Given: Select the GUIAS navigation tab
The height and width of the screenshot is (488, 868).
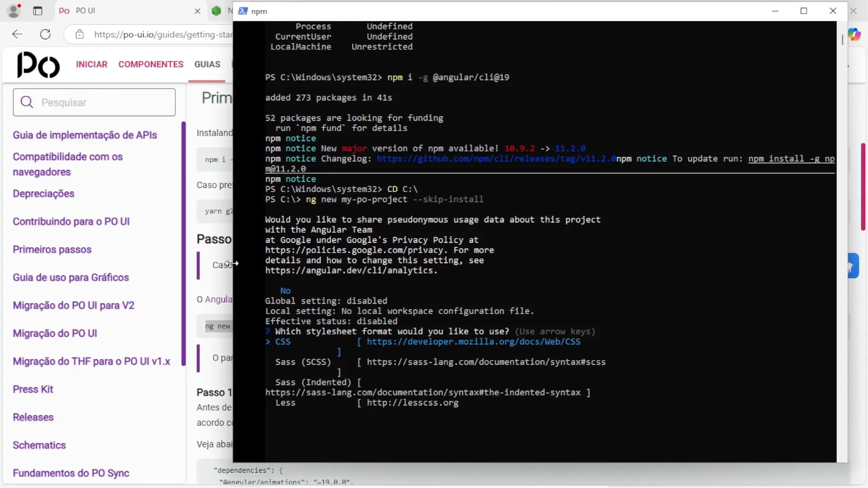Looking at the screenshot, I should click(207, 65).
